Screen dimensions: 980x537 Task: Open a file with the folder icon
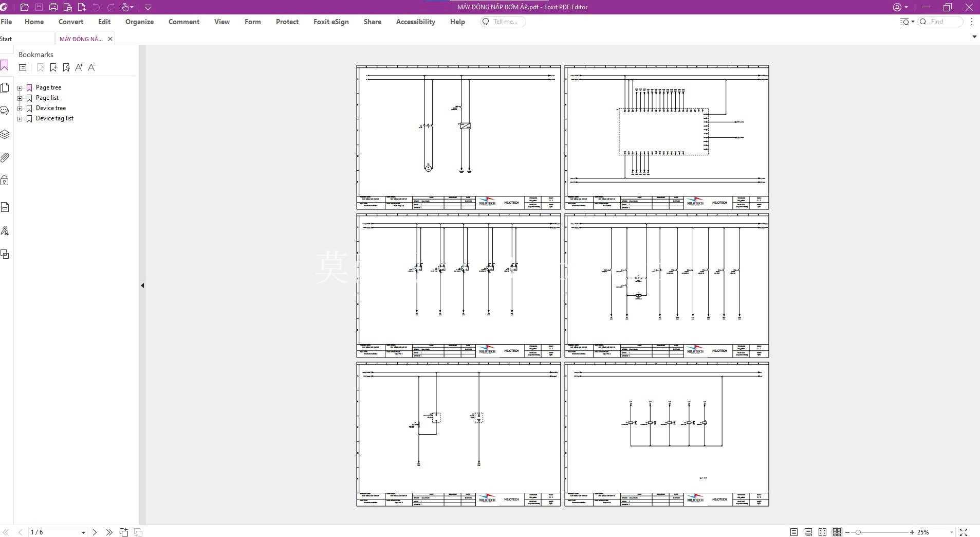(x=24, y=7)
